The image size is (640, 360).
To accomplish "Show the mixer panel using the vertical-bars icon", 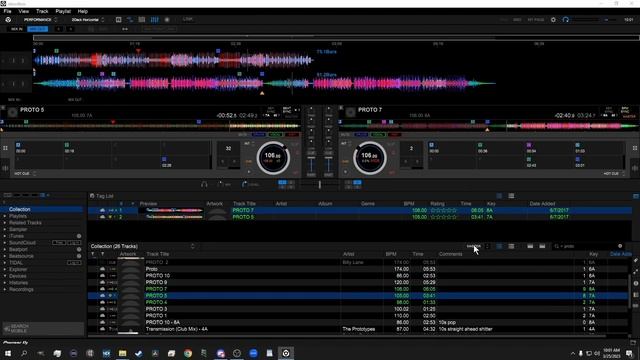I will (x=154, y=20).
